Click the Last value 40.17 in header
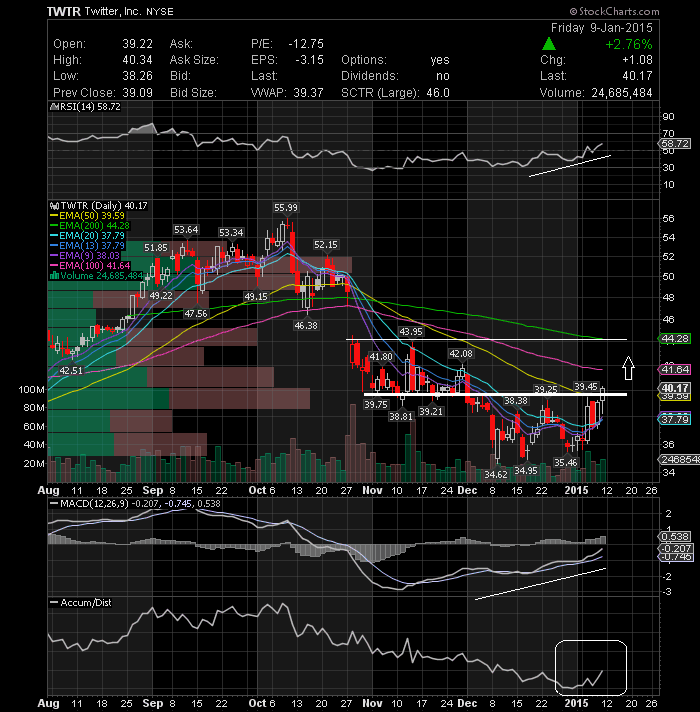Screen dimensions: 700x712 point(637,76)
